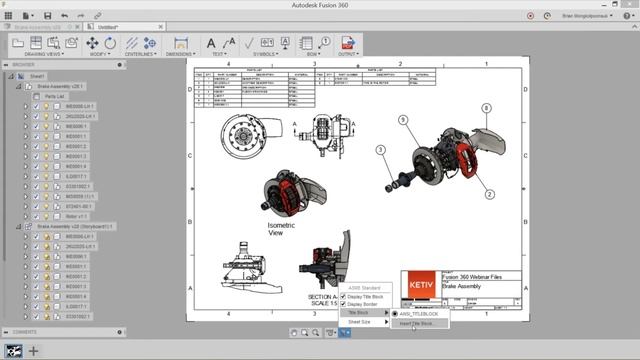Select the Rotate tool
Image resolution: width=640 pixels, height=360 pixels.
tap(110, 43)
